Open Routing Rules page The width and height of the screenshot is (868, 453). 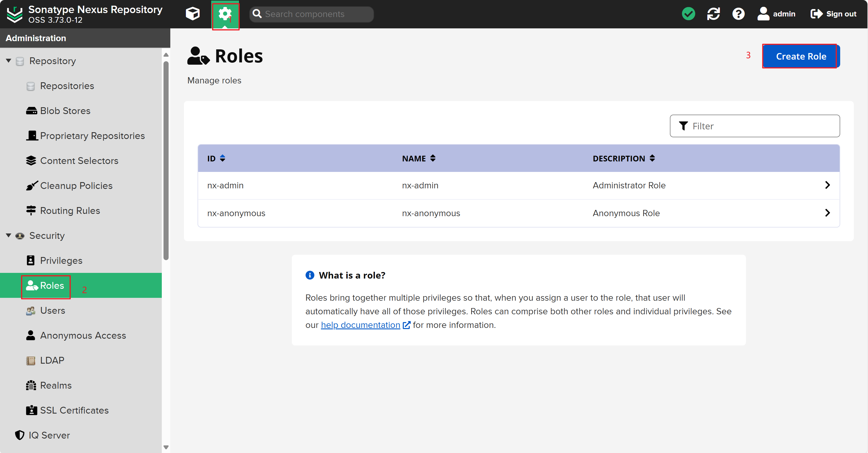(70, 210)
